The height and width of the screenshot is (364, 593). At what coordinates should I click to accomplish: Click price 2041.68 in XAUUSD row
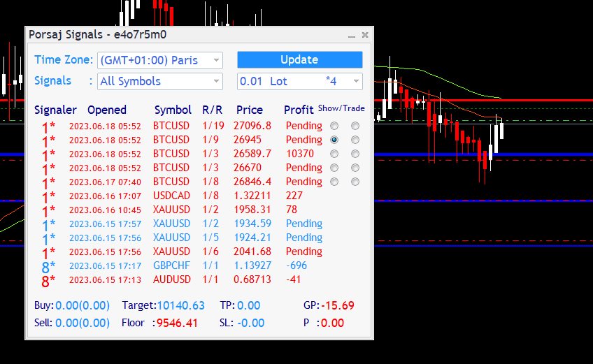coord(252,252)
